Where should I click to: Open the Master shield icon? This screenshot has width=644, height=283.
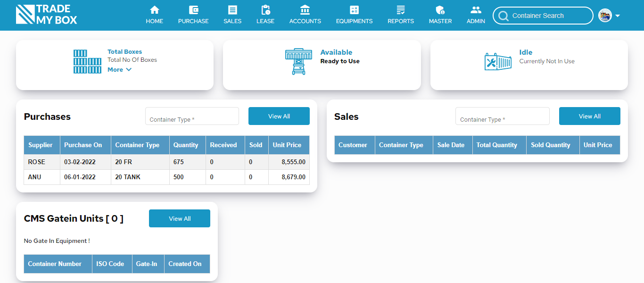440,10
